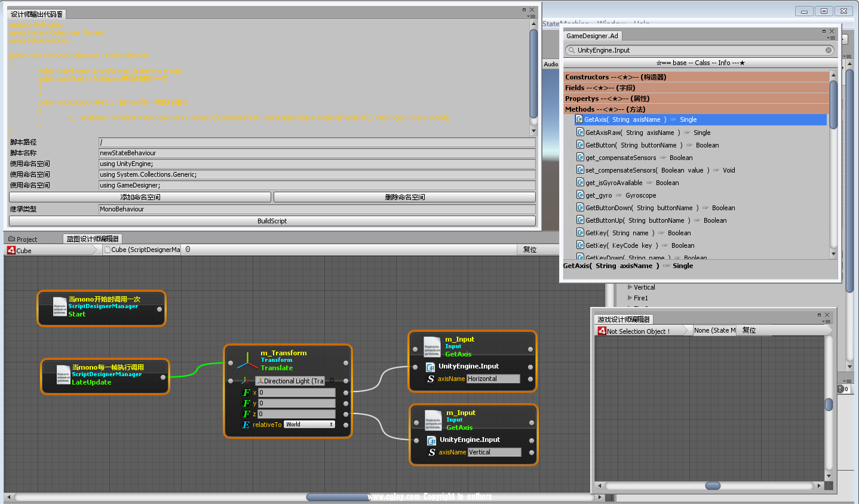Click the 删除命名空间 button
This screenshot has width=859, height=504.
coord(404,197)
